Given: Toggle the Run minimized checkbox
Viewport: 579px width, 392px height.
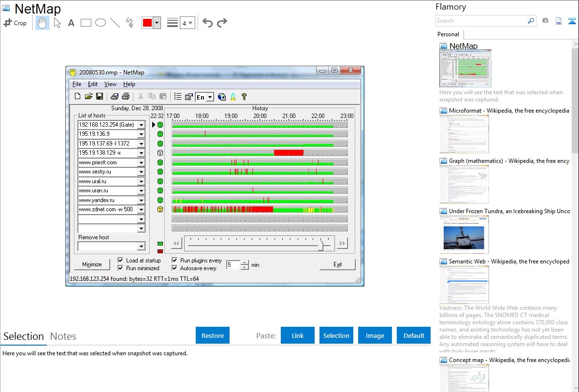Looking at the screenshot, I should [x=120, y=268].
